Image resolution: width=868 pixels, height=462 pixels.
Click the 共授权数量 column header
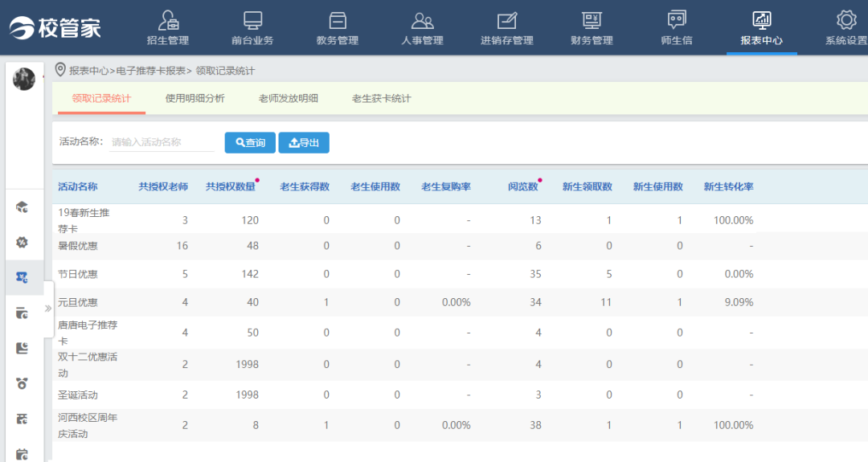point(230,186)
